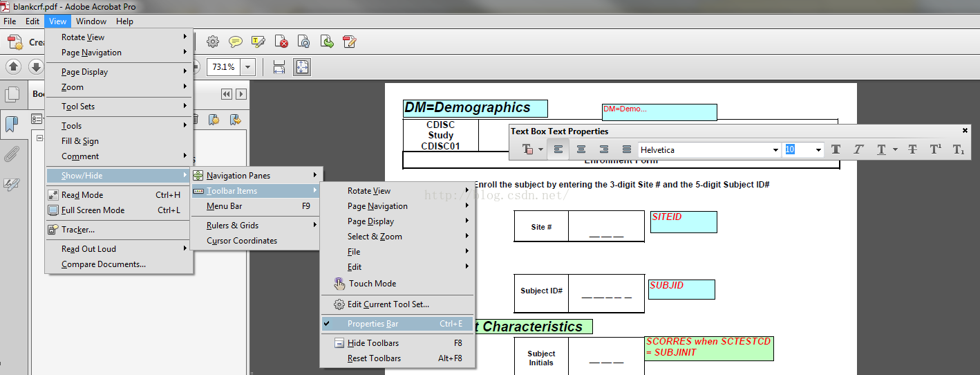Open the File menu
The image size is (980, 375).
point(10,21)
